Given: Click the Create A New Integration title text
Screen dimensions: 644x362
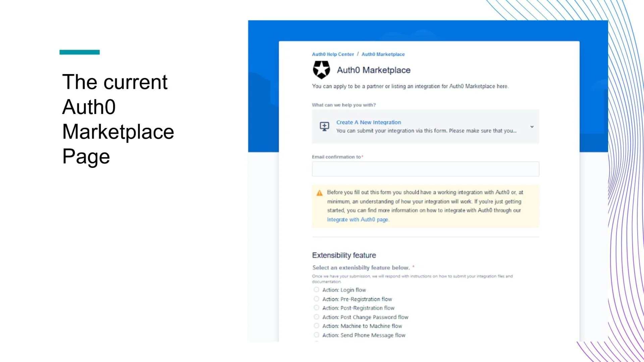Looking at the screenshot, I should point(369,122).
